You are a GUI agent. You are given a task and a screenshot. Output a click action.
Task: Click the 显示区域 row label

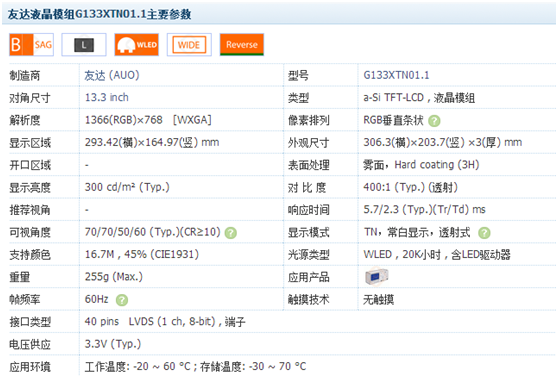click(x=30, y=143)
